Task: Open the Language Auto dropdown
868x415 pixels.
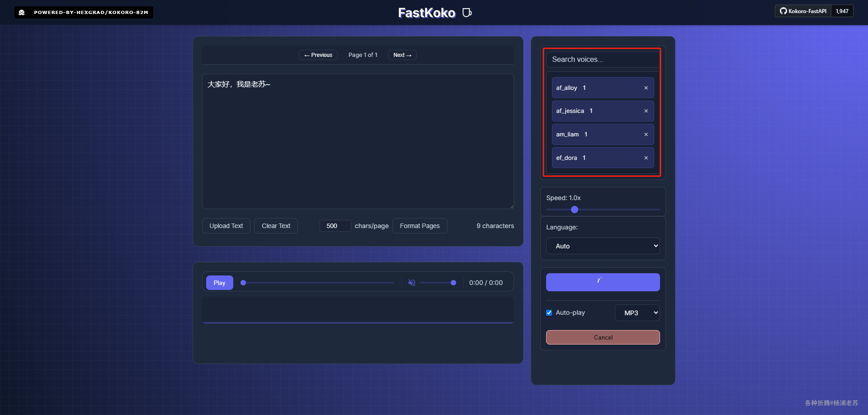Action: click(x=603, y=246)
